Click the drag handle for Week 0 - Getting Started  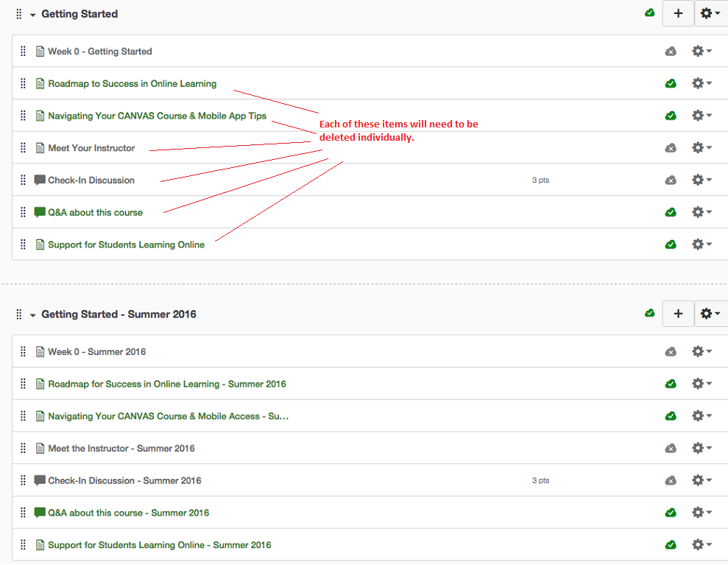(x=23, y=51)
